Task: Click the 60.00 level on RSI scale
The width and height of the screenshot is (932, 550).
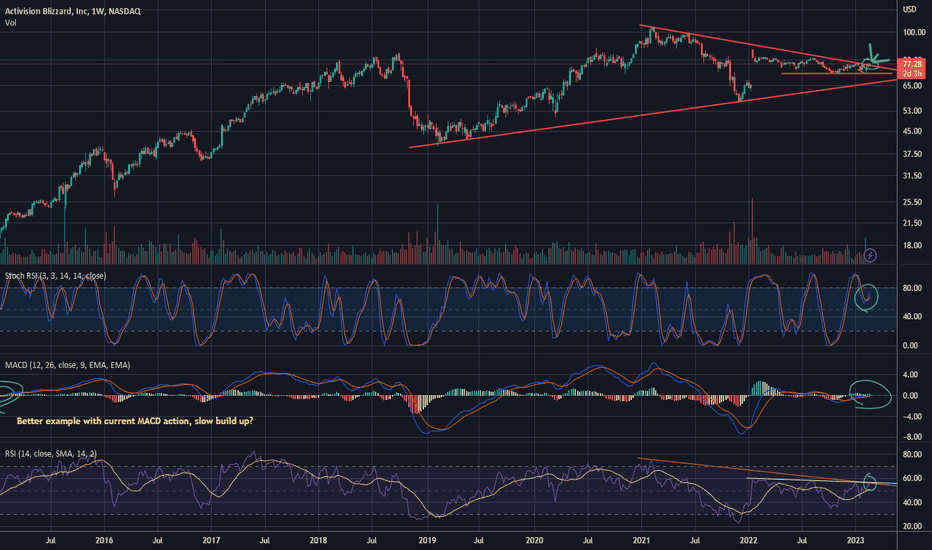Action: [912, 479]
